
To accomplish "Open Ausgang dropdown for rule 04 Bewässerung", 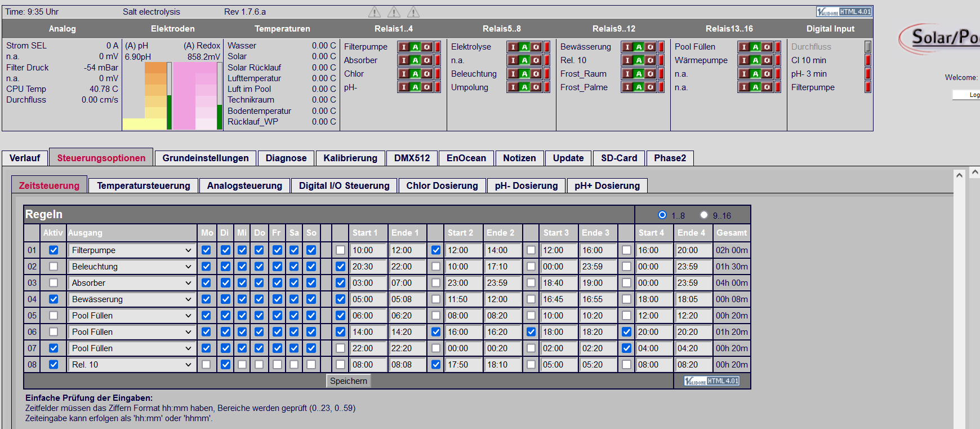I will tap(132, 299).
